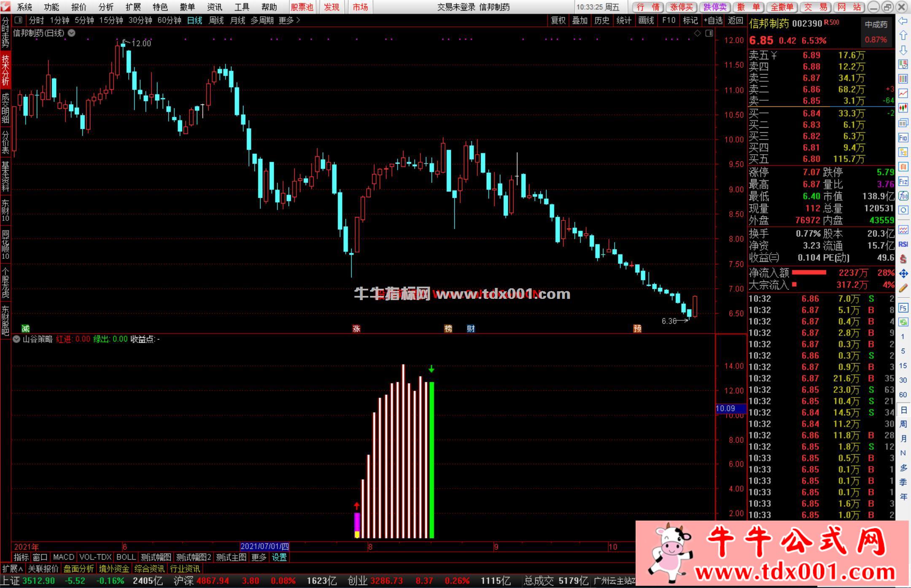The height and width of the screenshot is (588, 911).
Task: Toggle 叠加 overlay in chart toolbar
Action: (579, 20)
